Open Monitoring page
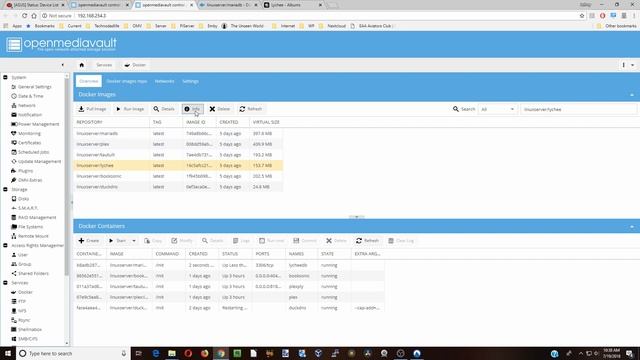 coord(29,133)
